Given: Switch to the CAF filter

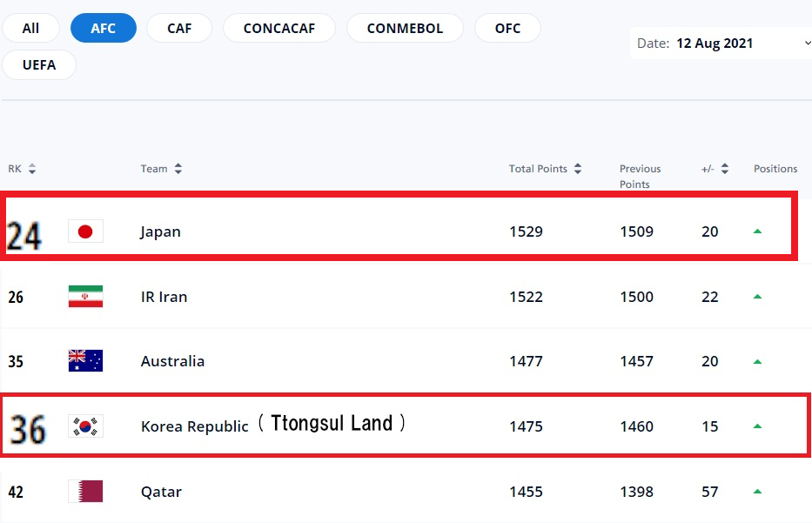Looking at the screenshot, I should 179,28.
